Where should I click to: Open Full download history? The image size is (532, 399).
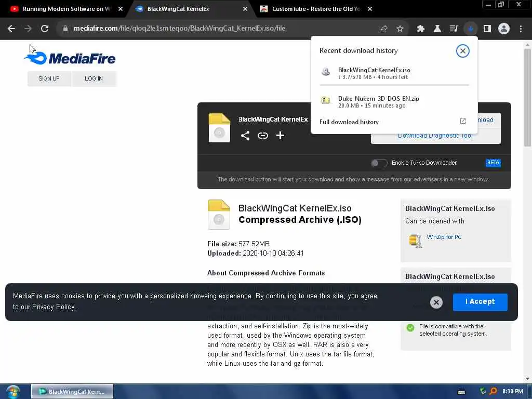[349, 122]
